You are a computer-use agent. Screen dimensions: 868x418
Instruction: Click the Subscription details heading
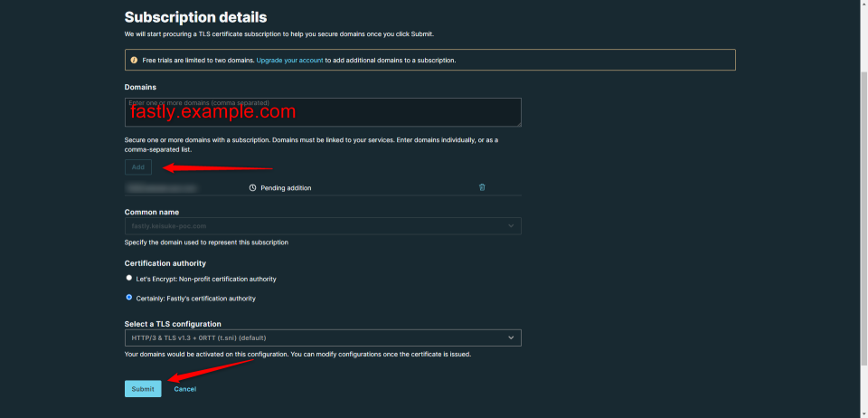point(195,17)
